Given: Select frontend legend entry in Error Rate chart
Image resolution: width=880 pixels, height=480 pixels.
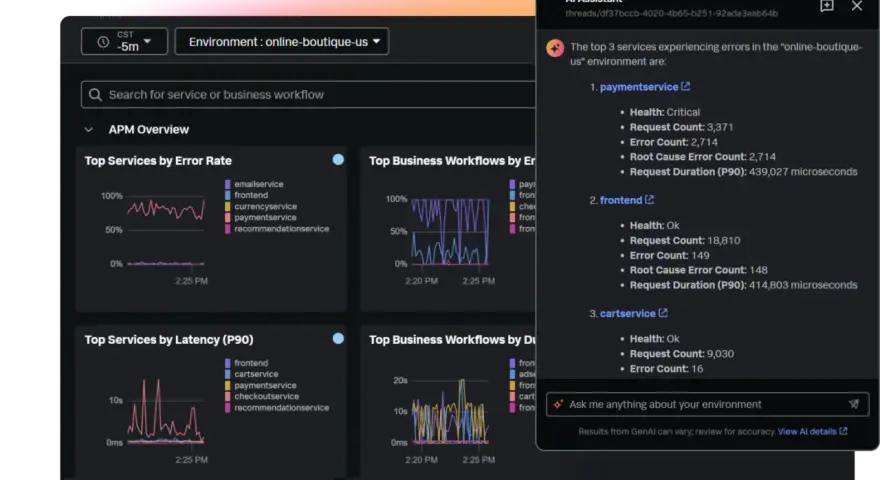Looking at the screenshot, I should pyautogui.click(x=251, y=195).
